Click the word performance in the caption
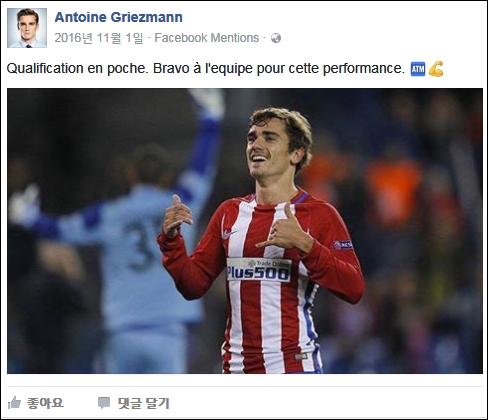The width and height of the screenshot is (488, 420). [x=364, y=69]
